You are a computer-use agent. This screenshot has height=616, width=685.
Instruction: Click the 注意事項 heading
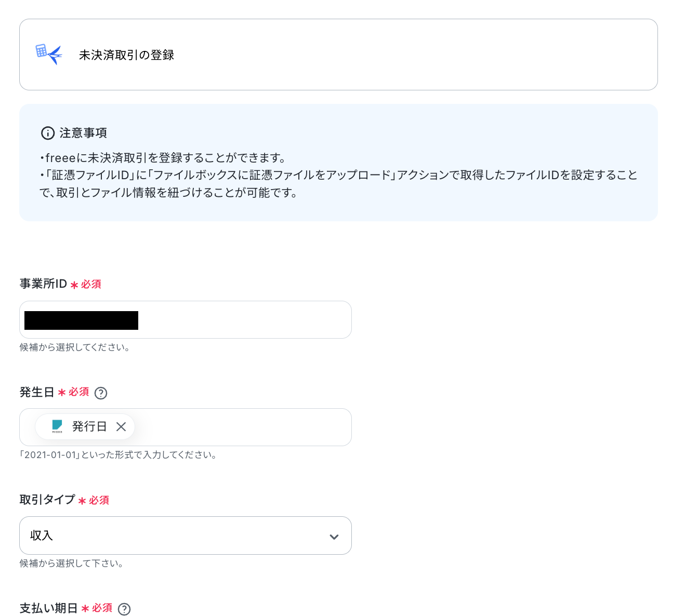83,133
